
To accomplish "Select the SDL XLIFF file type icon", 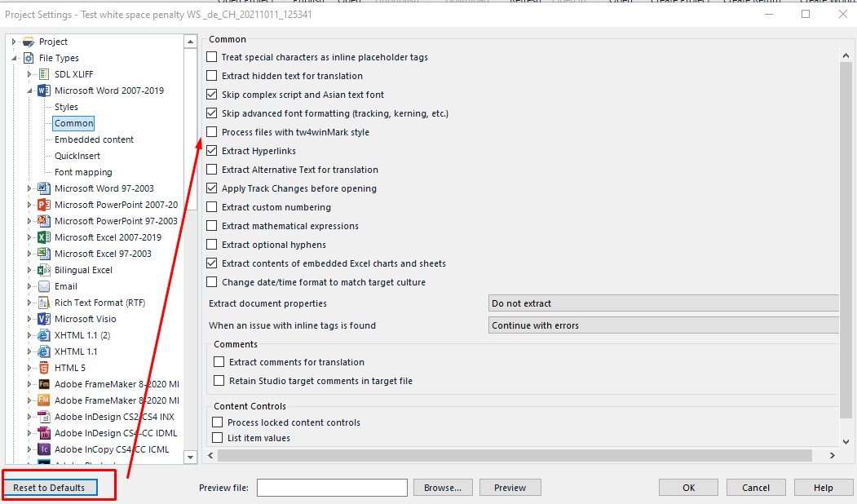I will (44, 74).
